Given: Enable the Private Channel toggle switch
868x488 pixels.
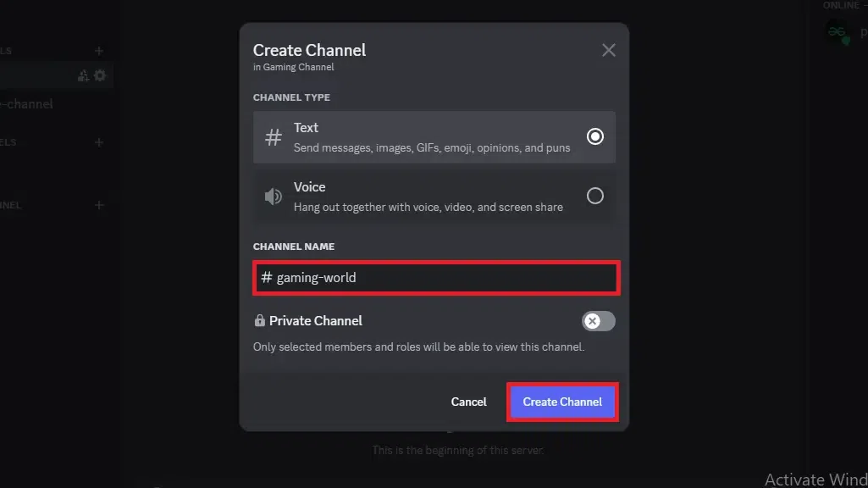Looking at the screenshot, I should [598, 321].
